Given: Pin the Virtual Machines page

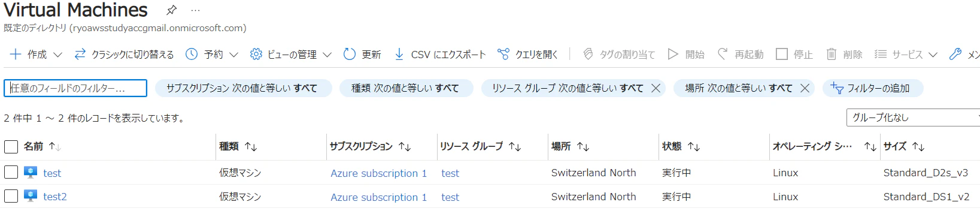Looking at the screenshot, I should click(171, 10).
